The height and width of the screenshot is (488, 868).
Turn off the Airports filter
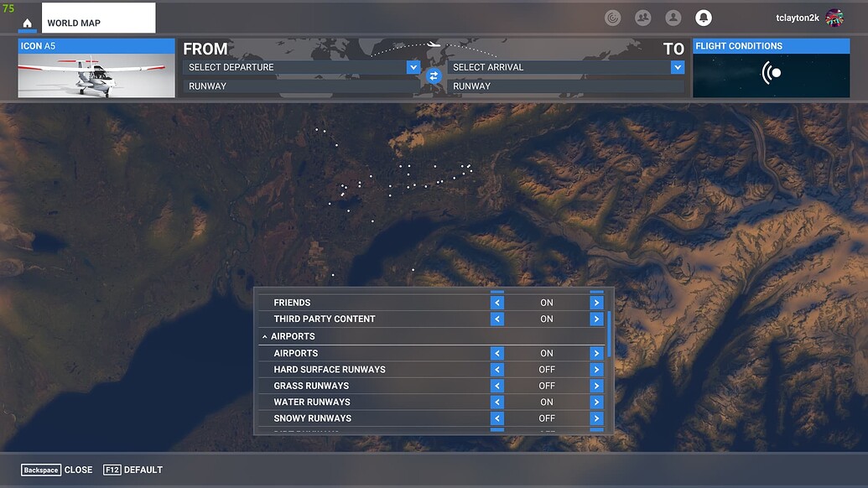[496, 352]
